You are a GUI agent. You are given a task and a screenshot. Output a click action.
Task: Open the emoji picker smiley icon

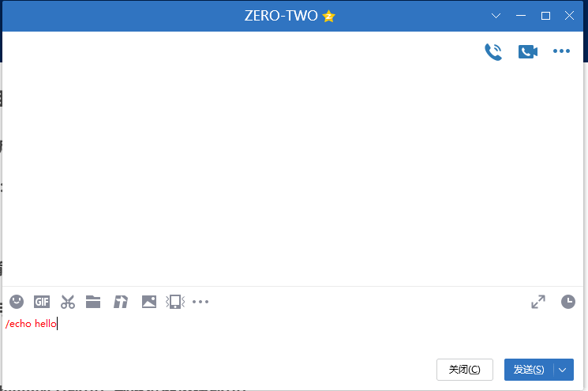tap(17, 302)
